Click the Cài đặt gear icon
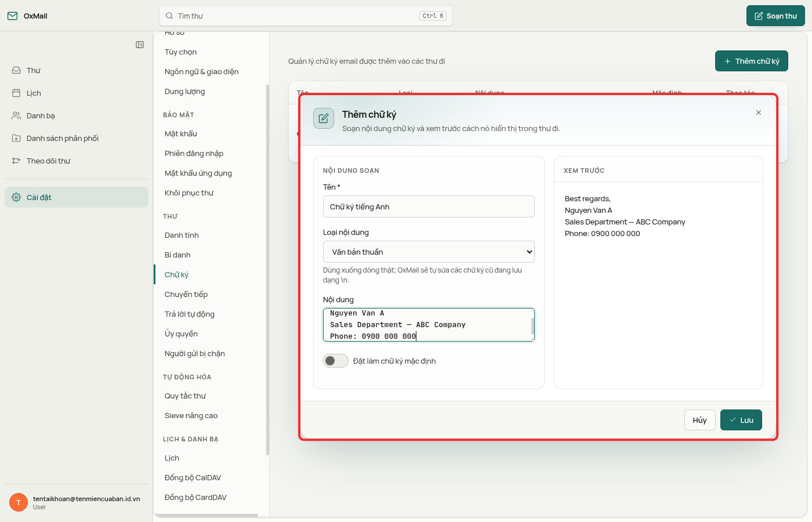The width and height of the screenshot is (812, 522). [x=16, y=197]
